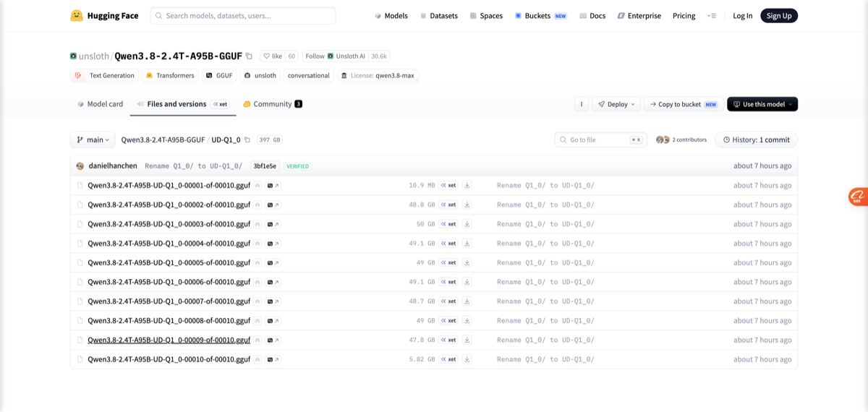868x412 pixels.
Task: Click Copy to bucket button
Action: (x=682, y=104)
